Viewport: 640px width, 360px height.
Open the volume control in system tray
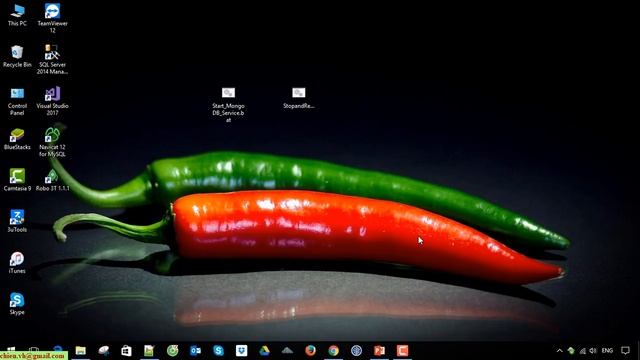coord(593,350)
